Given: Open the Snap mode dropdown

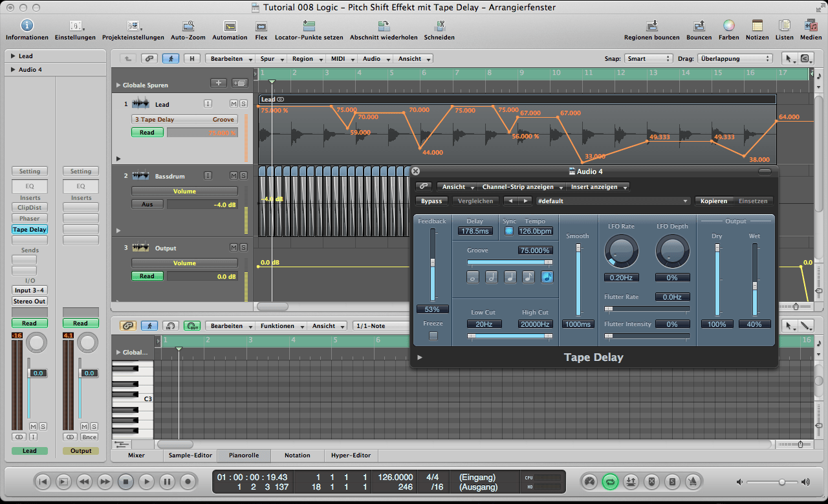Looking at the screenshot, I should point(649,59).
